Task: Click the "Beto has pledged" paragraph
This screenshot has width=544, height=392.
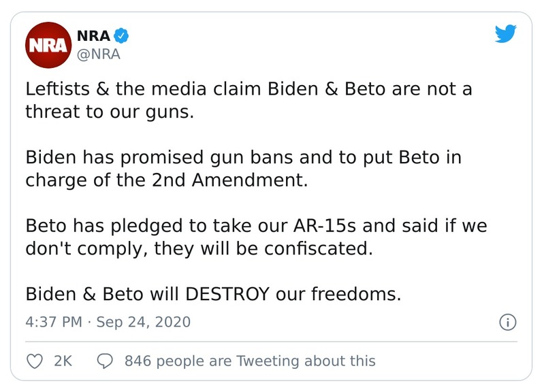Action: pyautogui.click(x=256, y=237)
